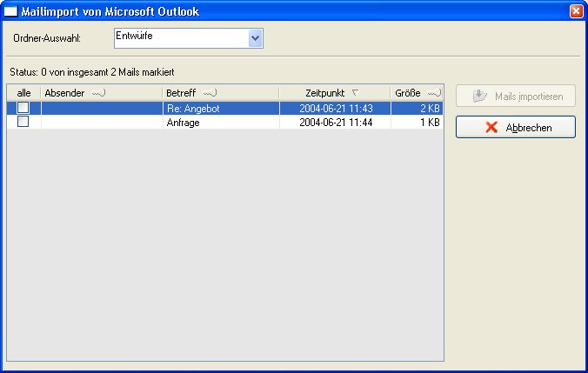
Task: Sort by the Größe column header
Action: (x=417, y=93)
